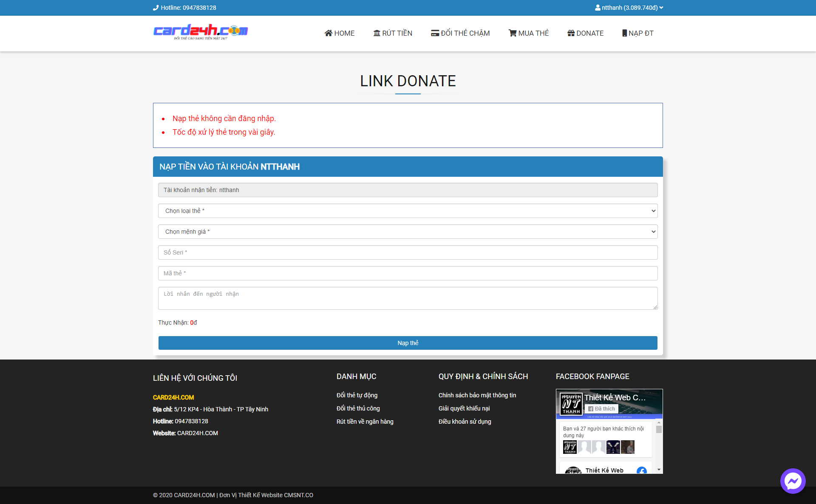Image resolution: width=816 pixels, height=504 pixels.
Task: Click the Số Seri input field
Action: point(408,252)
